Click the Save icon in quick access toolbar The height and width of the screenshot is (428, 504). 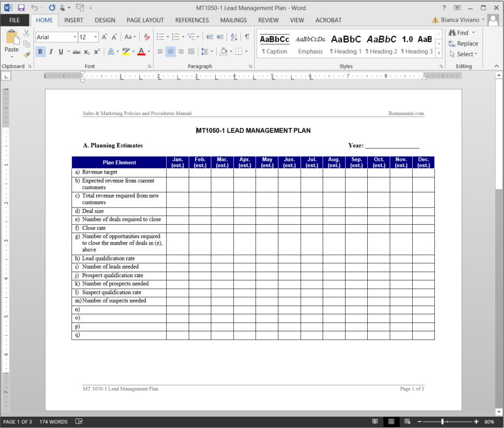[21, 8]
